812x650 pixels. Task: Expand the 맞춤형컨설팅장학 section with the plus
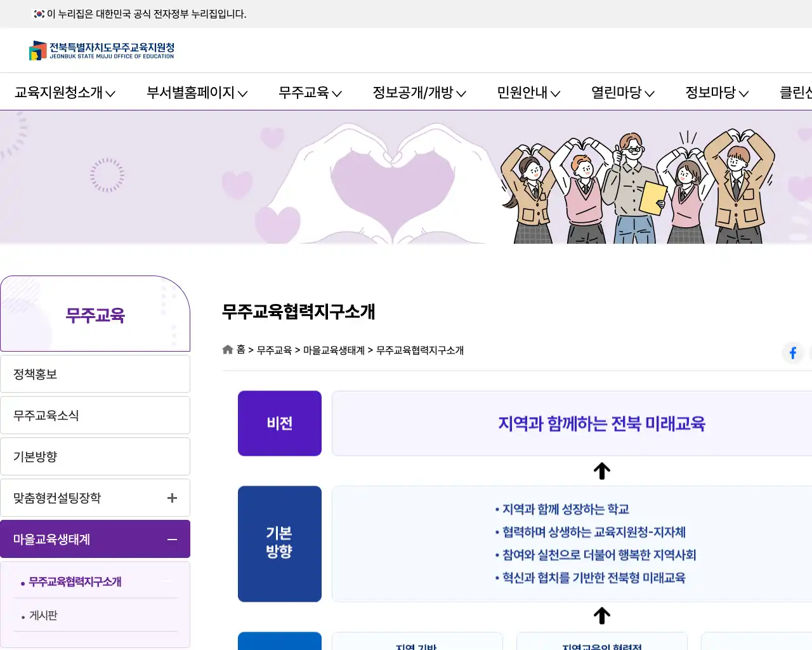tap(171, 498)
